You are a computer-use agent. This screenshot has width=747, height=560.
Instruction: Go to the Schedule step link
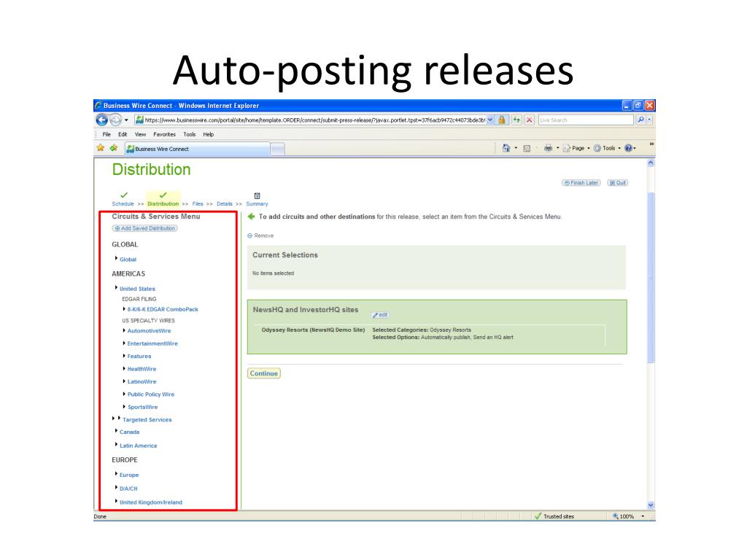[123, 204]
